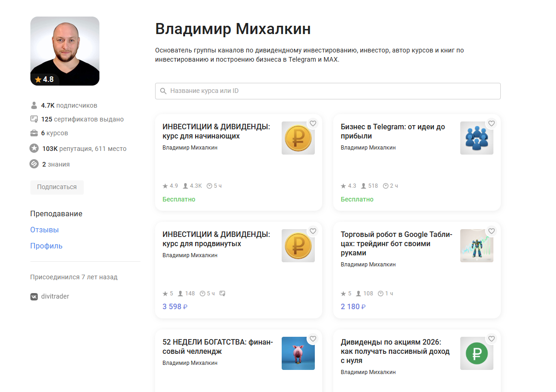Click the 4.7K подписчиков text

pyautogui.click(x=69, y=105)
